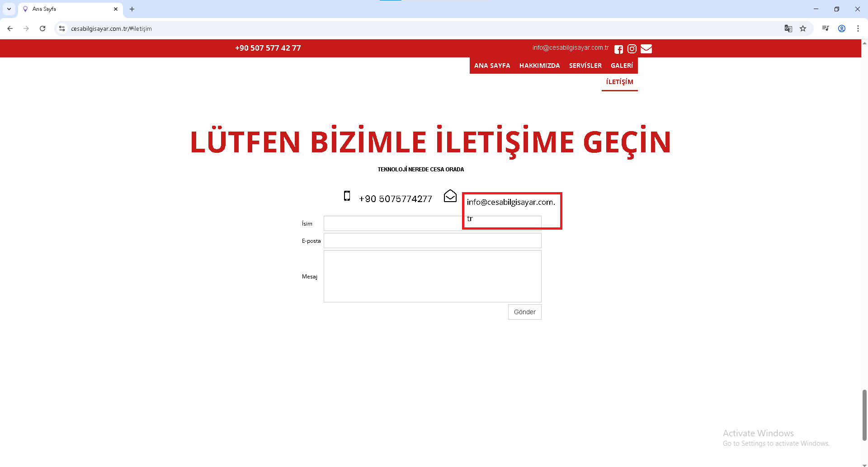Click the İsim label

pos(307,224)
